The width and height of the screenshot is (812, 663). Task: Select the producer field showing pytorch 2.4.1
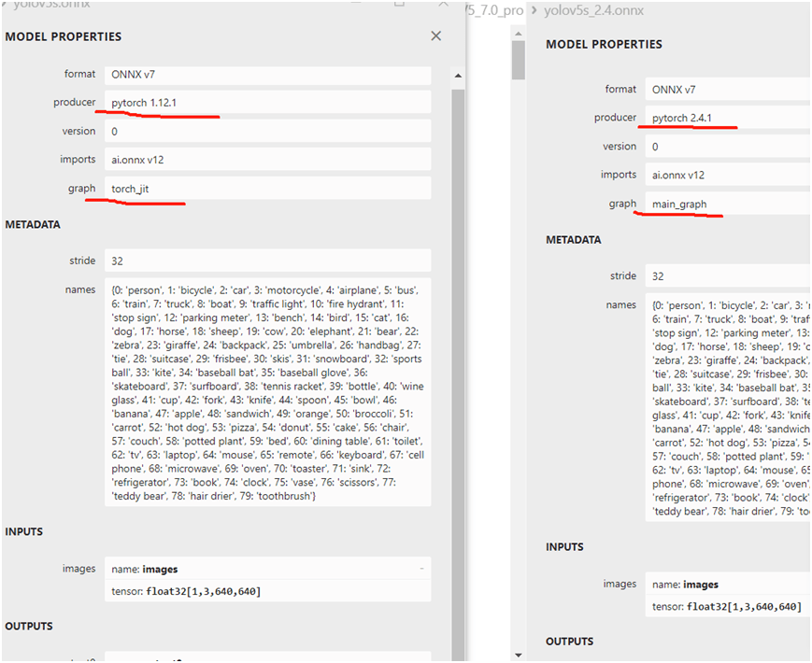pos(726,118)
